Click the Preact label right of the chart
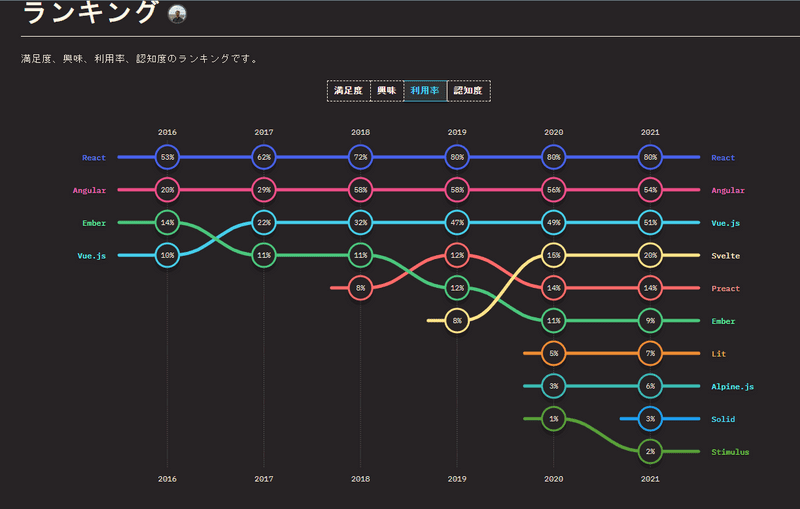 (726, 288)
